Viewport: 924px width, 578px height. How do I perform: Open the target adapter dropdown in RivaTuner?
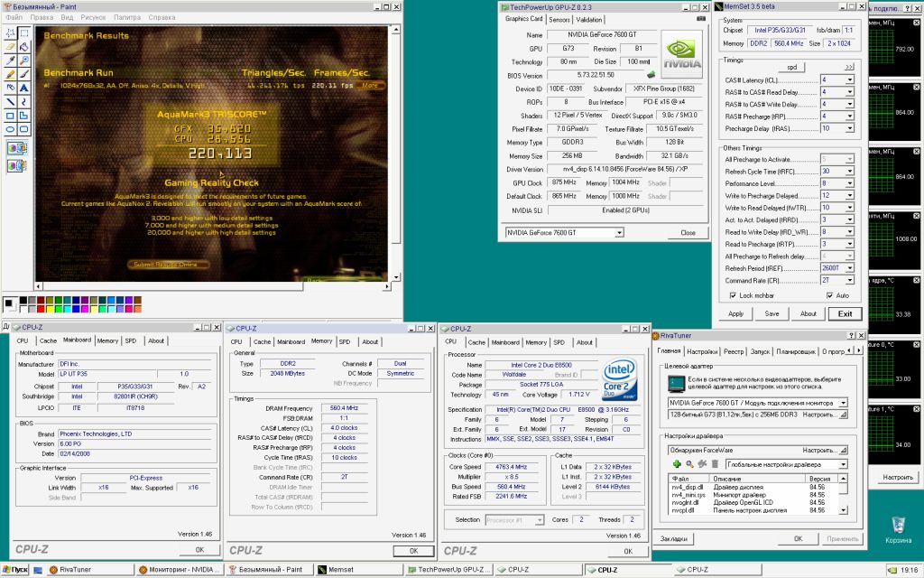[843, 403]
